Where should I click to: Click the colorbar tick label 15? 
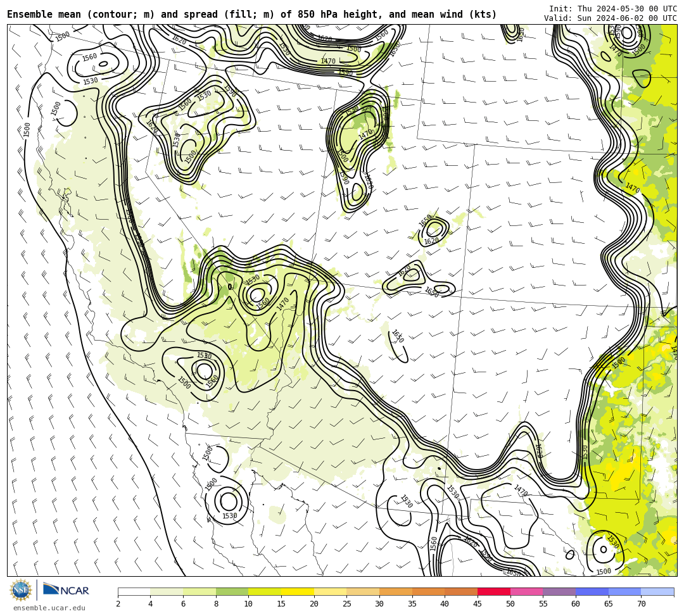(281, 604)
